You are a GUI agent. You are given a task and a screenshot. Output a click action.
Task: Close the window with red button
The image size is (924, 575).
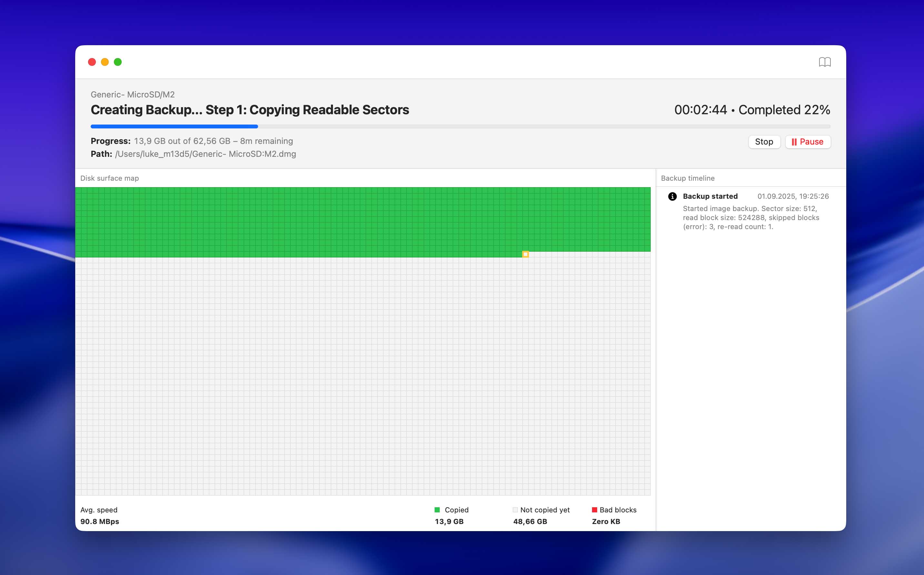[92, 62]
